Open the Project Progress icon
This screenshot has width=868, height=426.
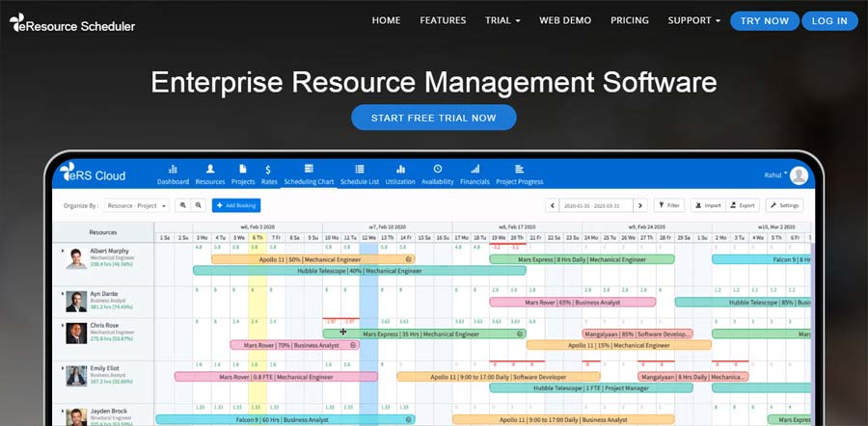[519, 169]
